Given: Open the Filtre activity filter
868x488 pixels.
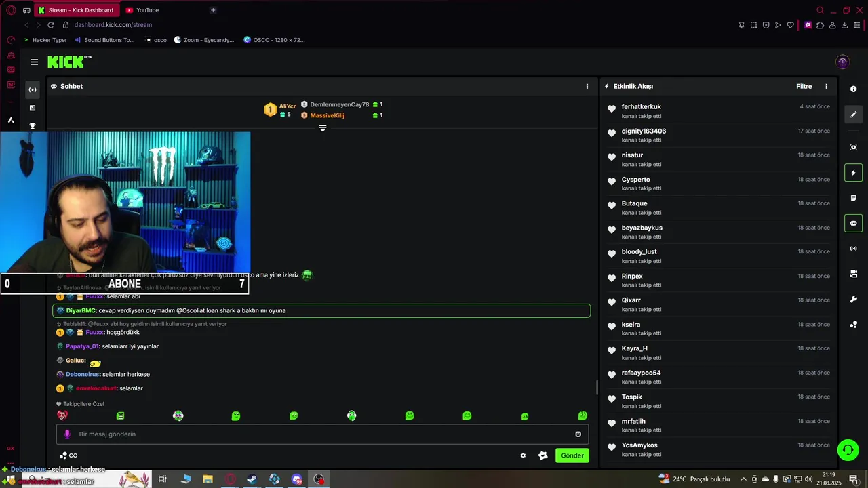Looking at the screenshot, I should tap(804, 86).
